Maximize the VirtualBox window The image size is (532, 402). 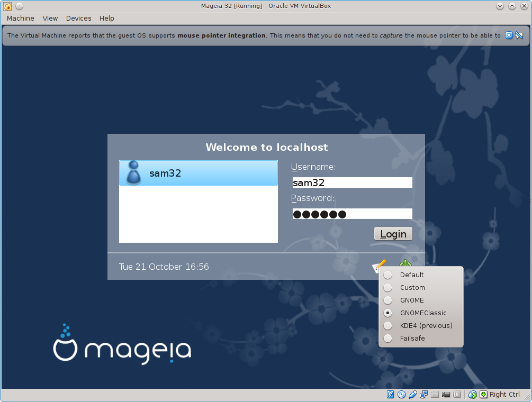tap(512, 6)
